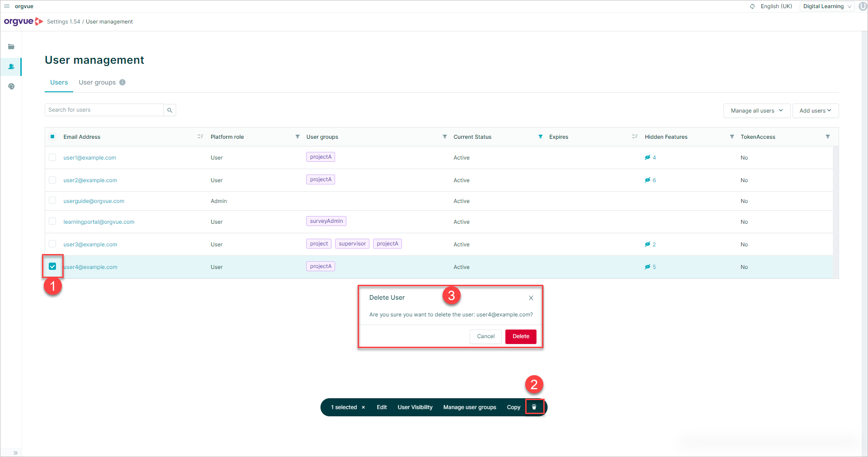
Task: Uncheck the box for user4@example.com
Action: click(52, 266)
